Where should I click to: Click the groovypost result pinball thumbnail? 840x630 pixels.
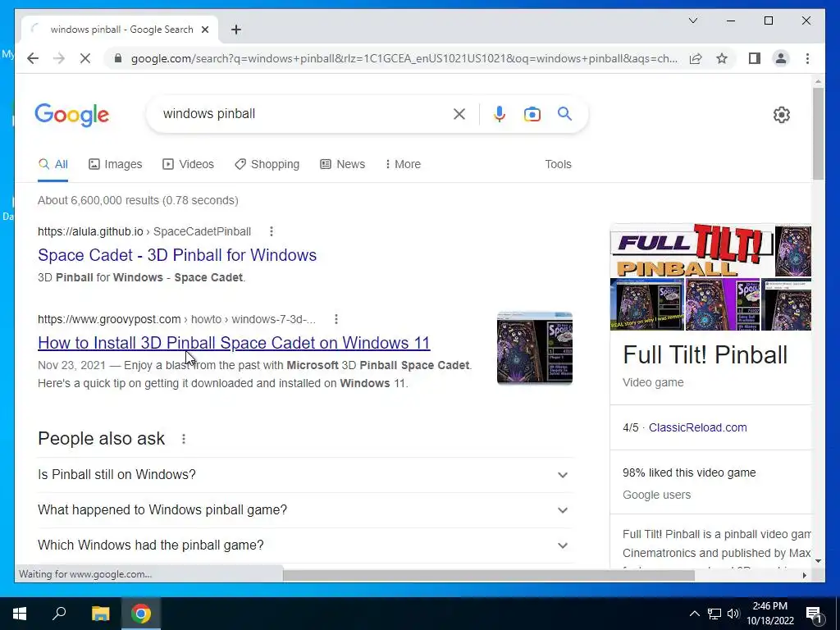click(535, 348)
